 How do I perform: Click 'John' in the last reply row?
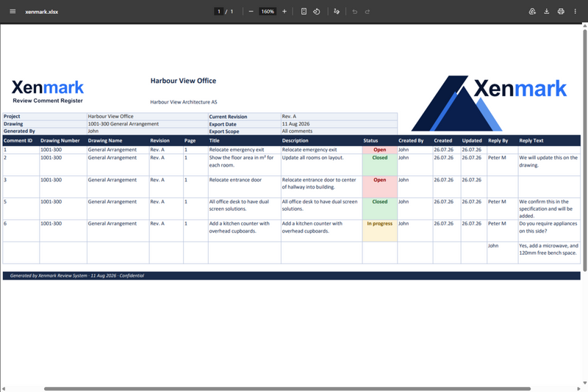tap(493, 246)
